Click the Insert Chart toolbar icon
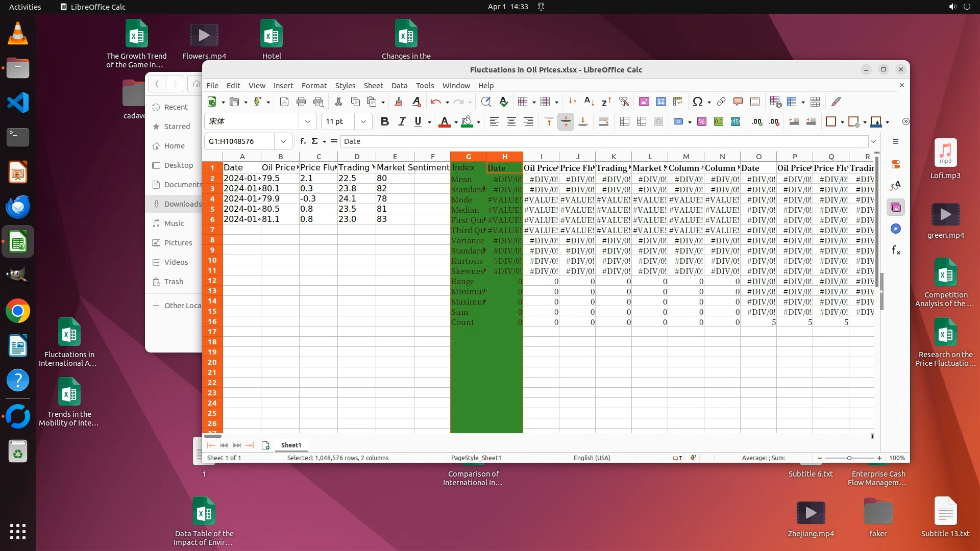The height and width of the screenshot is (551, 980). point(660,102)
